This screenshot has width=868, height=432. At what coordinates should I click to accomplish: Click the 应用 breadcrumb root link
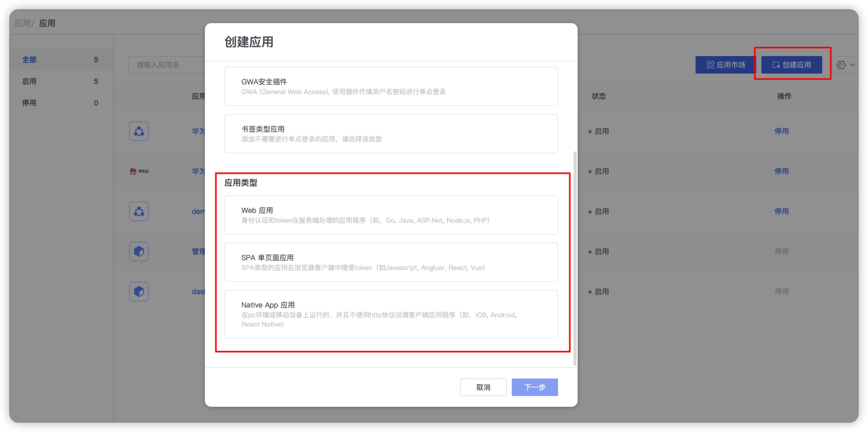point(22,23)
